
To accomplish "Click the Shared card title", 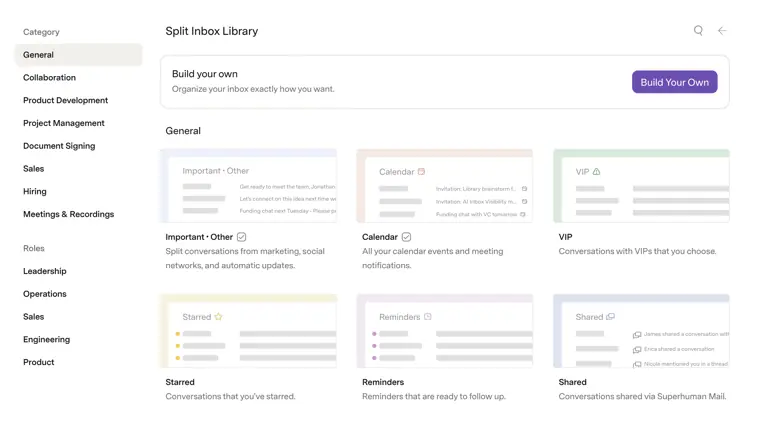I will [572, 382].
